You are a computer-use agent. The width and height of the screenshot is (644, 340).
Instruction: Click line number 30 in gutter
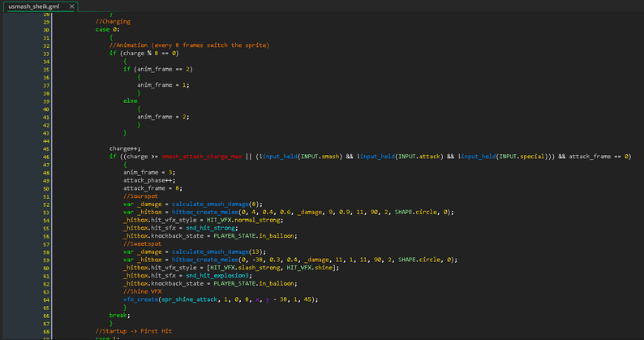46,29
